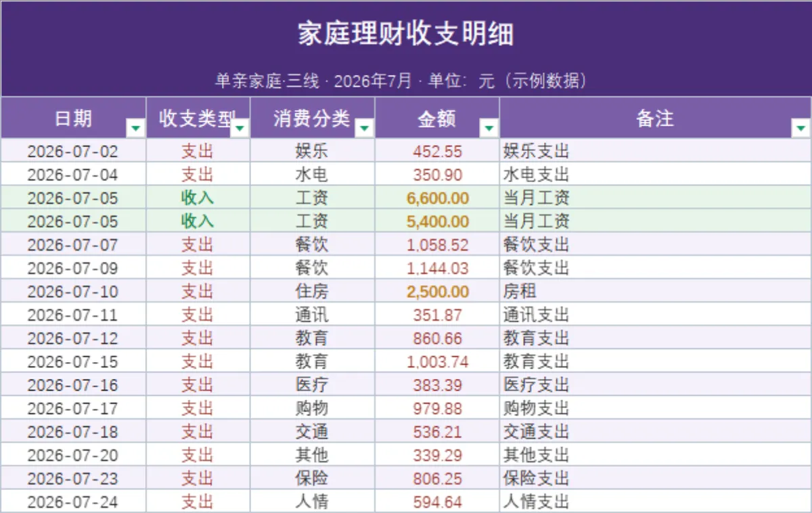Open the 金额 column filter dropdown
812x513 pixels.
coord(489,128)
